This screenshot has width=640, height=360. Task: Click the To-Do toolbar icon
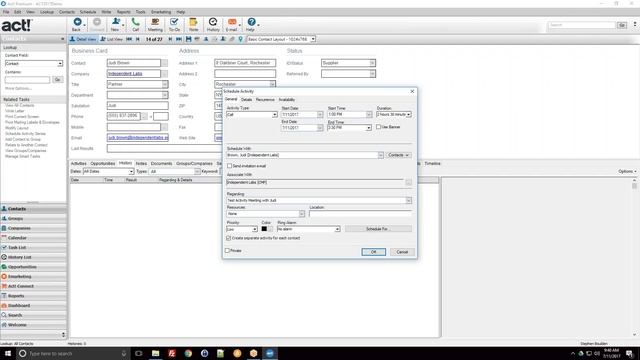(174, 24)
